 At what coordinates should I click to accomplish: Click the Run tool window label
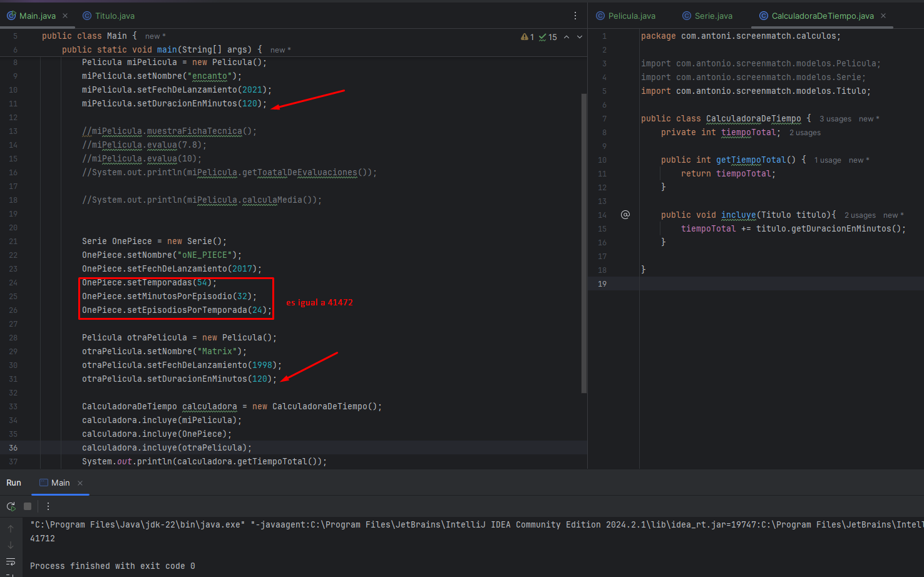pos(14,483)
